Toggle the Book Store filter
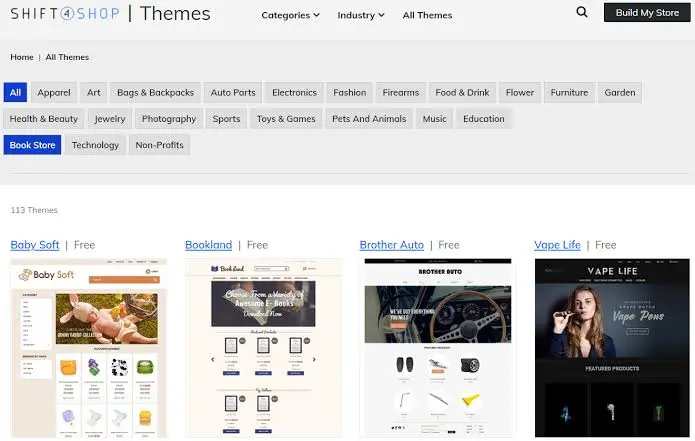The width and height of the screenshot is (695, 441). pyautogui.click(x=32, y=145)
